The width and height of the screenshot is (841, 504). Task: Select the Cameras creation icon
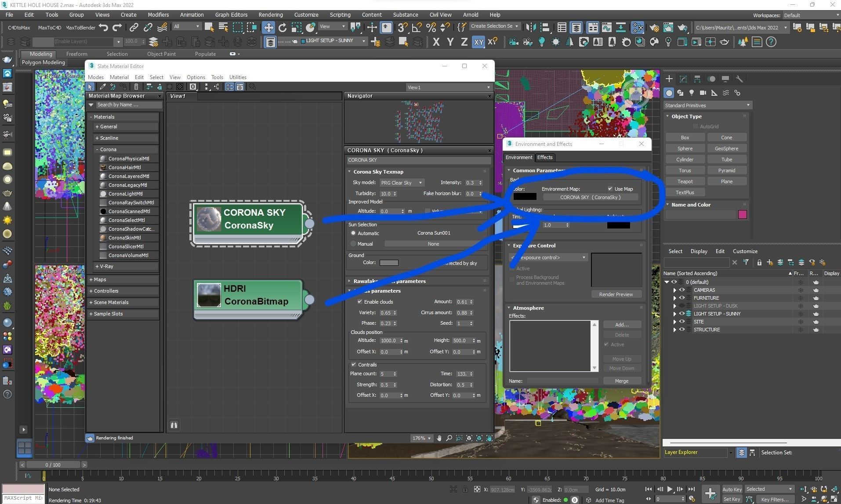point(703,93)
